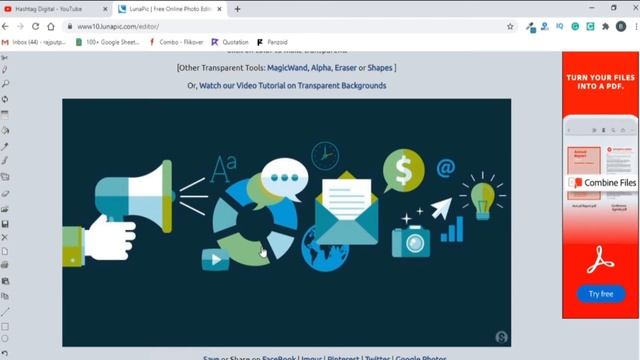
Task: Select the line drawing tool
Action: pos(5,312)
